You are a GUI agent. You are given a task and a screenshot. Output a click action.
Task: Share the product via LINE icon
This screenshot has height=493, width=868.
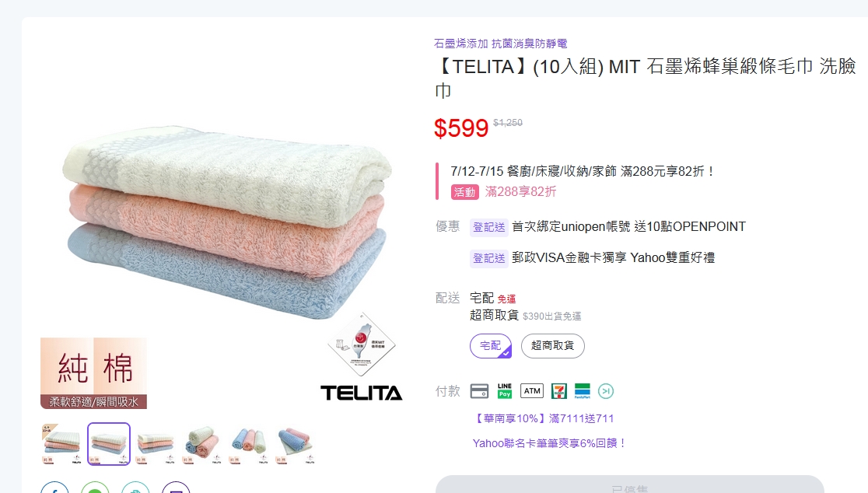pyautogui.click(x=95, y=488)
